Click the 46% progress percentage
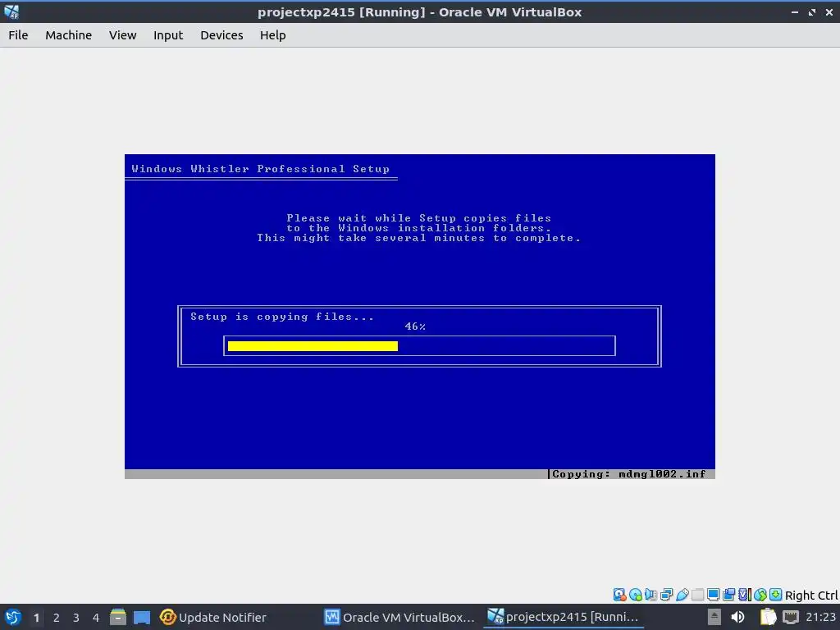 [x=415, y=326]
